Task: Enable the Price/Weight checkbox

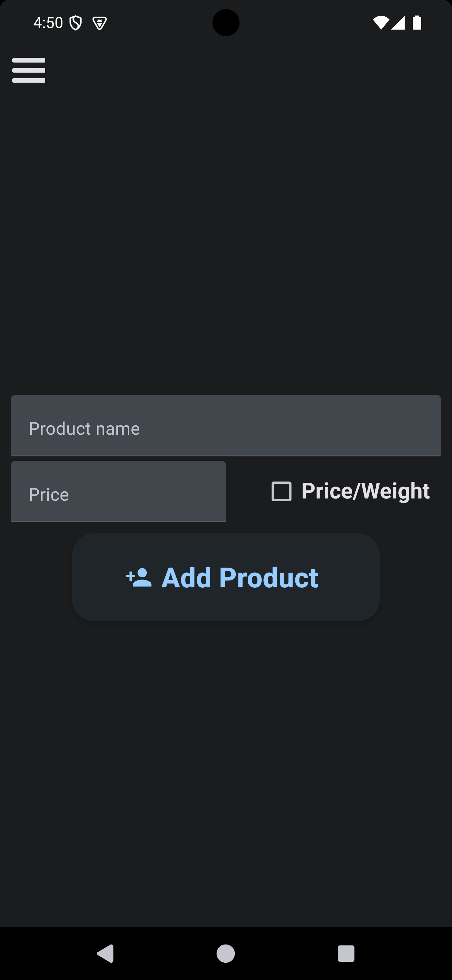Action: tap(281, 491)
